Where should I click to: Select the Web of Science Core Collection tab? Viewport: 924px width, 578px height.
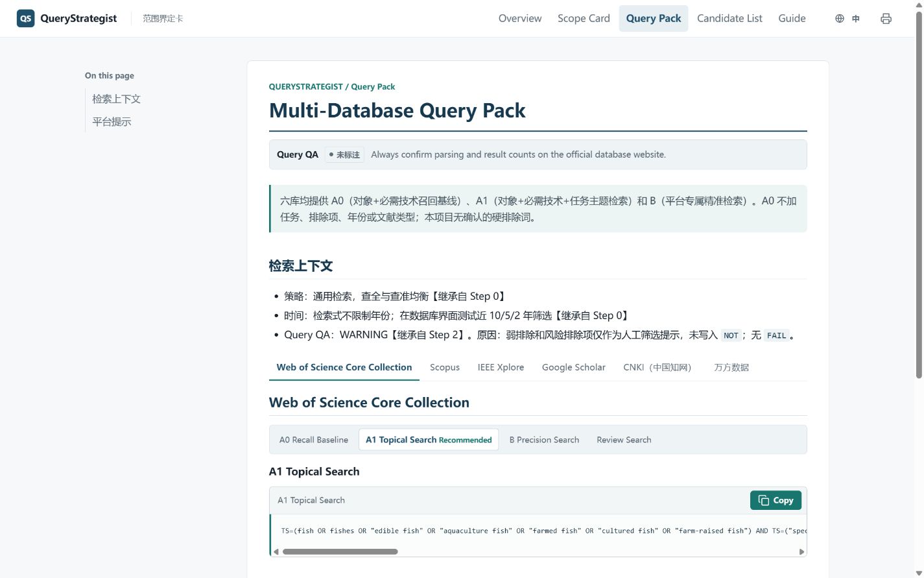(x=344, y=367)
